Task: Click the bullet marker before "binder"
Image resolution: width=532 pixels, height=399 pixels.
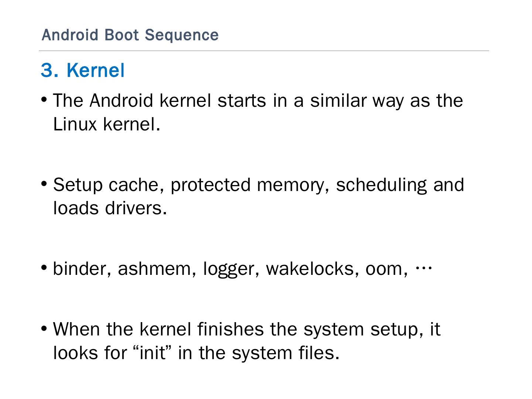Action: pyautogui.click(x=44, y=267)
